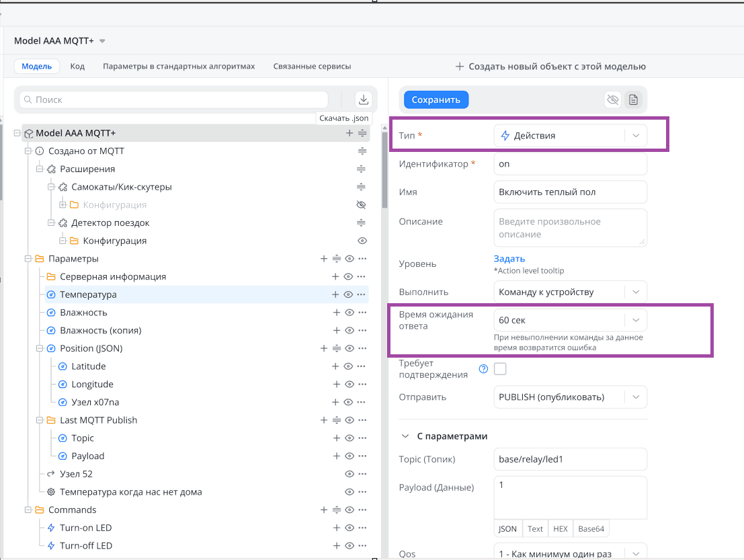Switch to the Код tab

77,67
